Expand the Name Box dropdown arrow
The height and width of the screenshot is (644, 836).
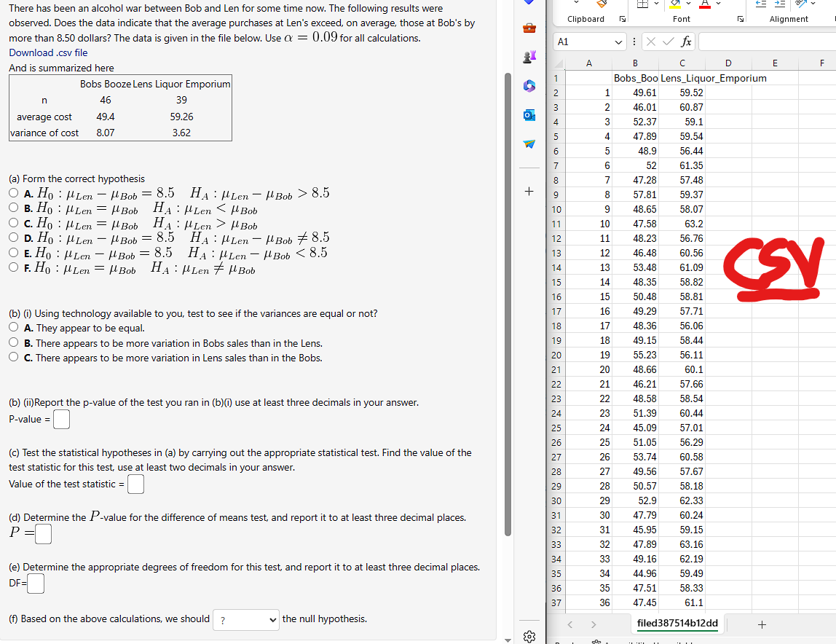click(618, 42)
